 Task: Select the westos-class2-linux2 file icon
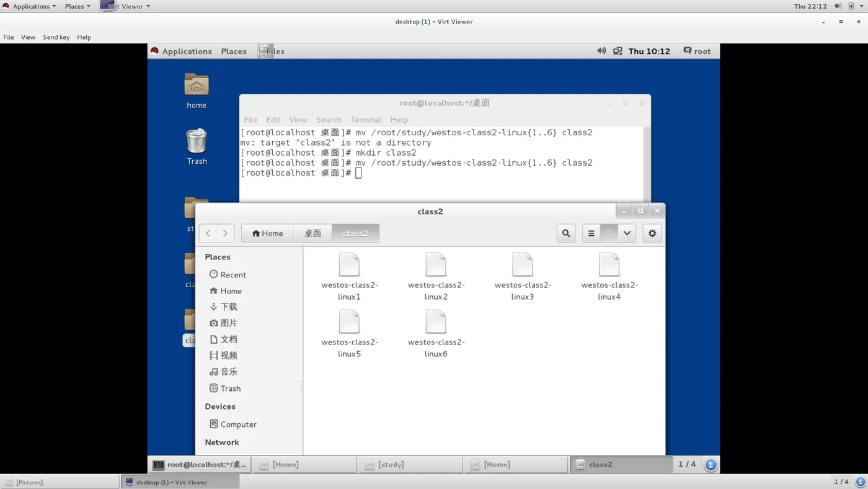coord(436,265)
